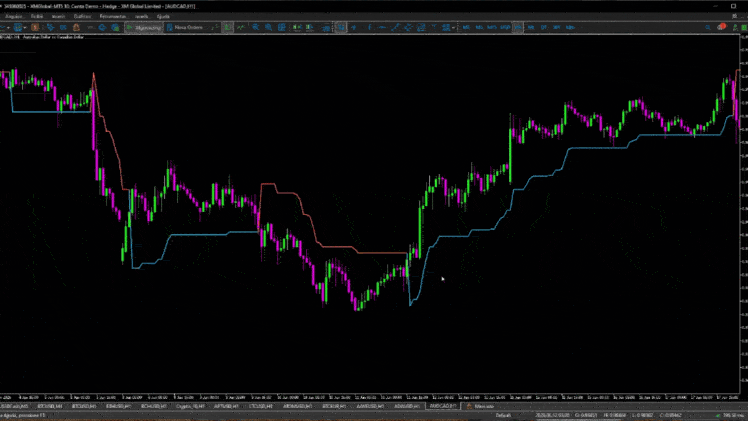Switch to BCHUSD,H1 chart tab
Screen dimensions: 748x421
(x=154, y=406)
